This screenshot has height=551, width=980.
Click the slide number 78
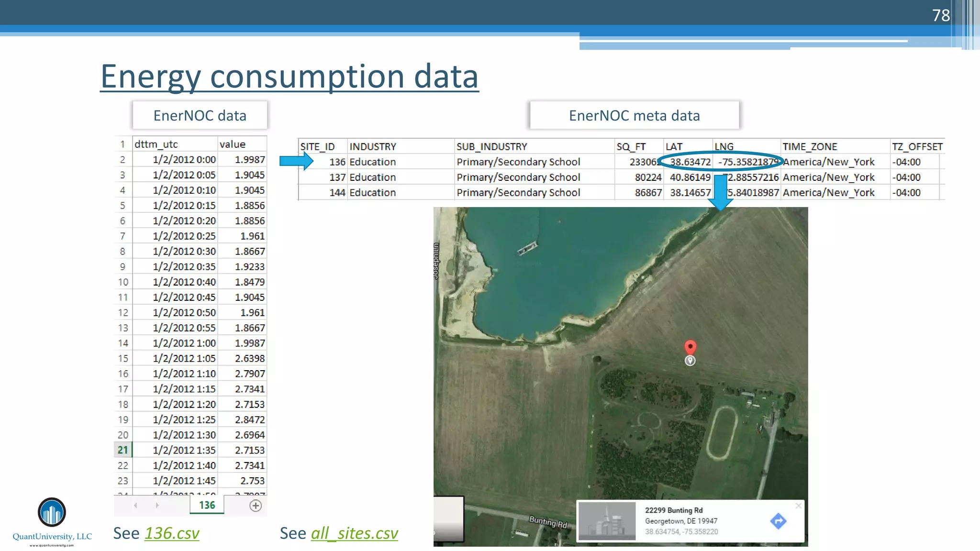tap(941, 15)
